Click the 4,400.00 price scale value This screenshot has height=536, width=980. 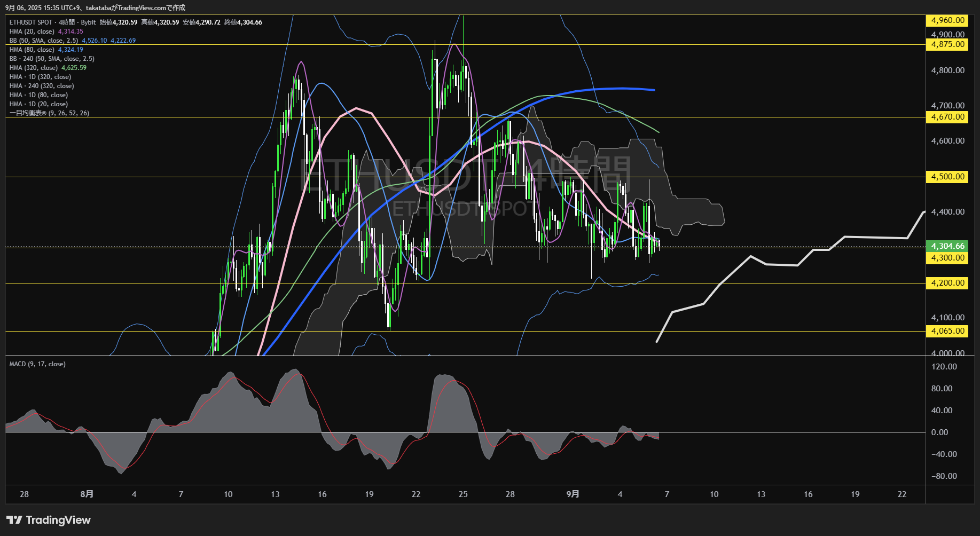(x=948, y=212)
